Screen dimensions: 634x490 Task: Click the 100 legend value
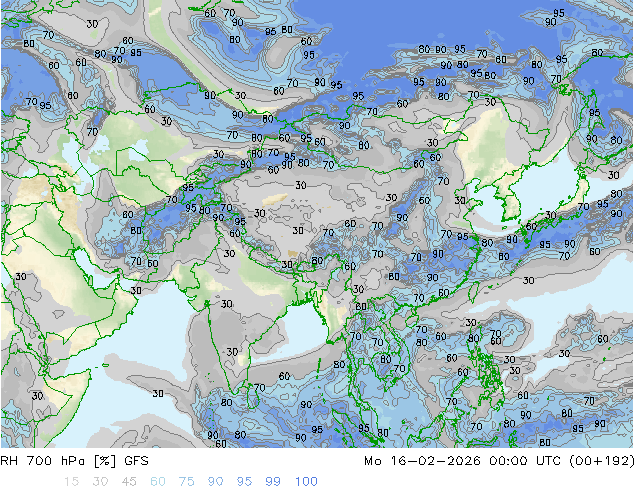pos(306,482)
